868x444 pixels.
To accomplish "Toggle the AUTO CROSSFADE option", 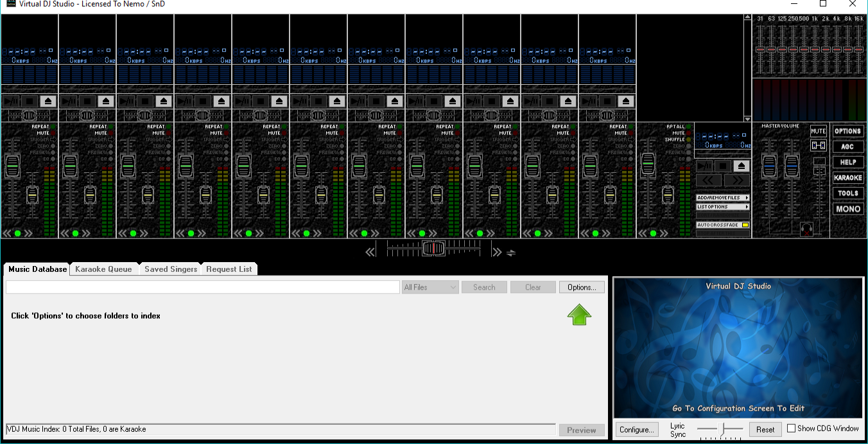I will point(723,225).
